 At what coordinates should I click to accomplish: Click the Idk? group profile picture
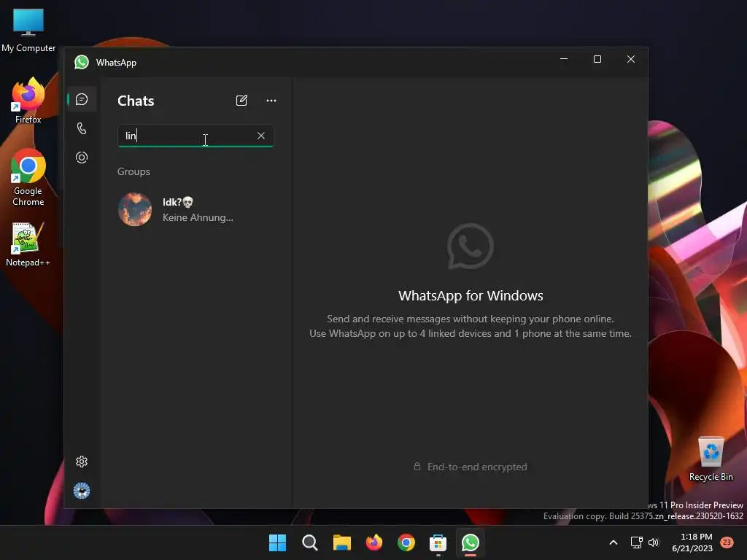coord(135,209)
